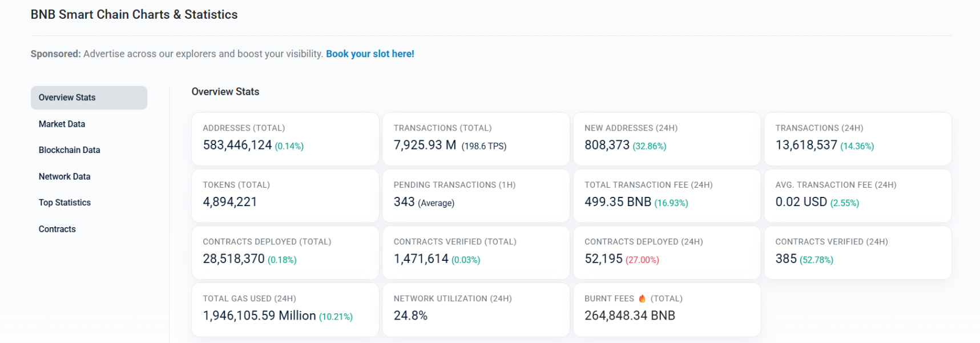Viewport: 980px width, 343px height.
Task: Open the Burnt Fees (Total) card
Action: [667, 310]
